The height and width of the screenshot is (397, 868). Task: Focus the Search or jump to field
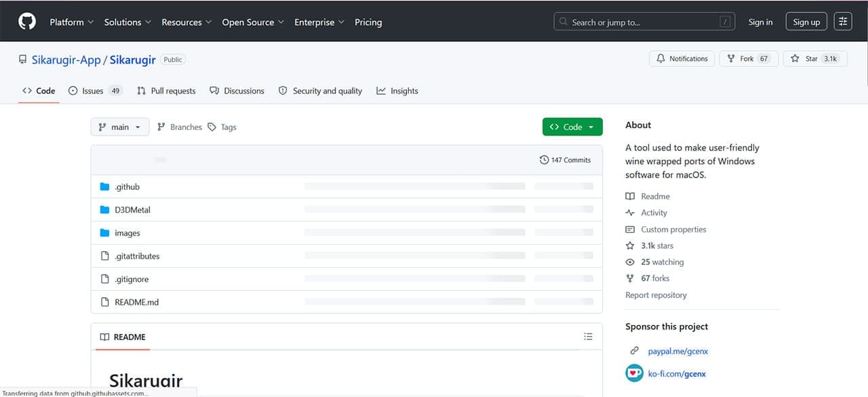[x=644, y=22]
